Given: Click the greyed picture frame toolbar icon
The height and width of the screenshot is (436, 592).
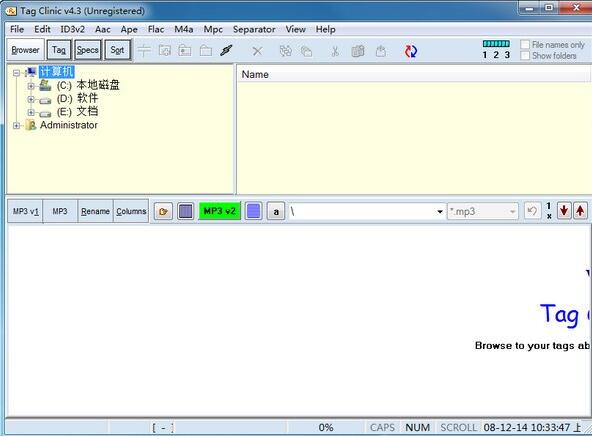Looking at the screenshot, I should pos(165,51).
